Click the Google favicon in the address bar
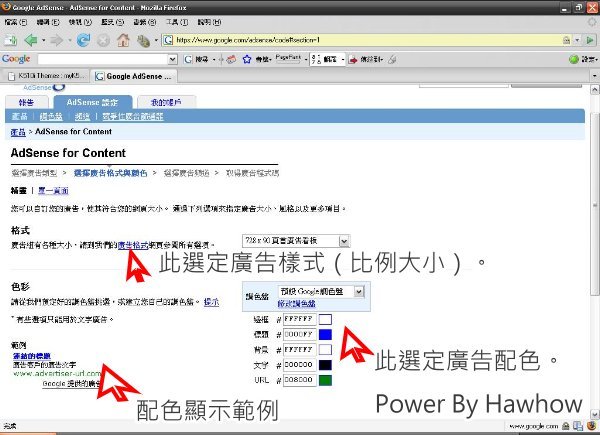Image resolution: width=600 pixels, height=435 pixels. 168,40
